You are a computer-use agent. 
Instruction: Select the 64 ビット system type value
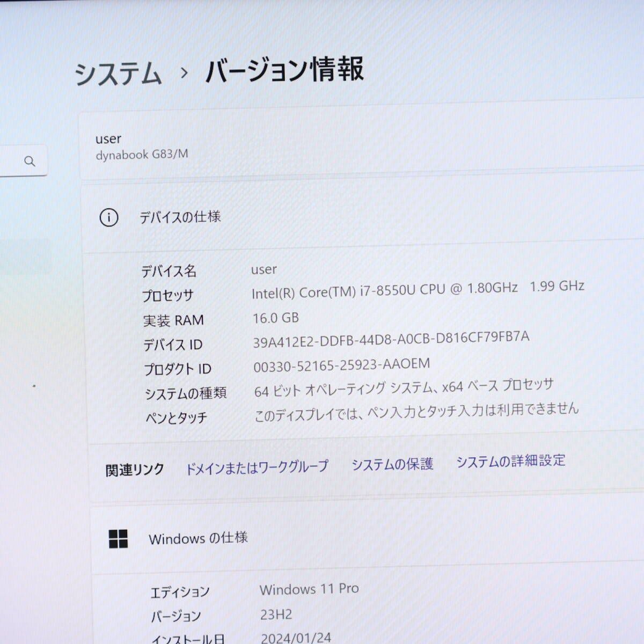[404, 387]
